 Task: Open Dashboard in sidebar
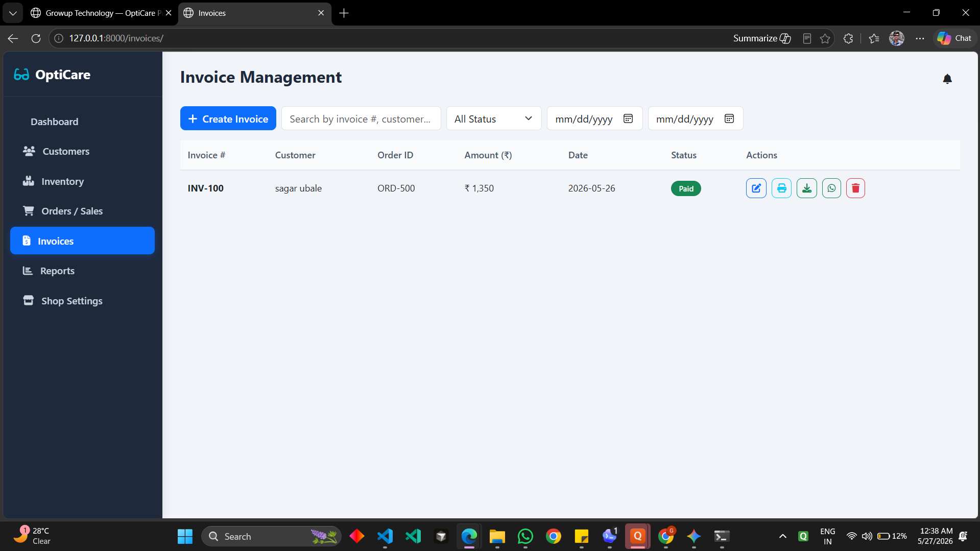(x=82, y=122)
